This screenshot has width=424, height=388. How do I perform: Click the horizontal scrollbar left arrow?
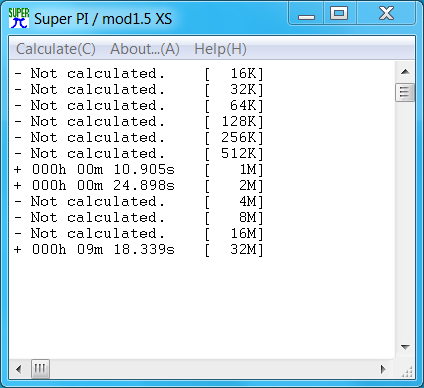[x=19, y=369]
